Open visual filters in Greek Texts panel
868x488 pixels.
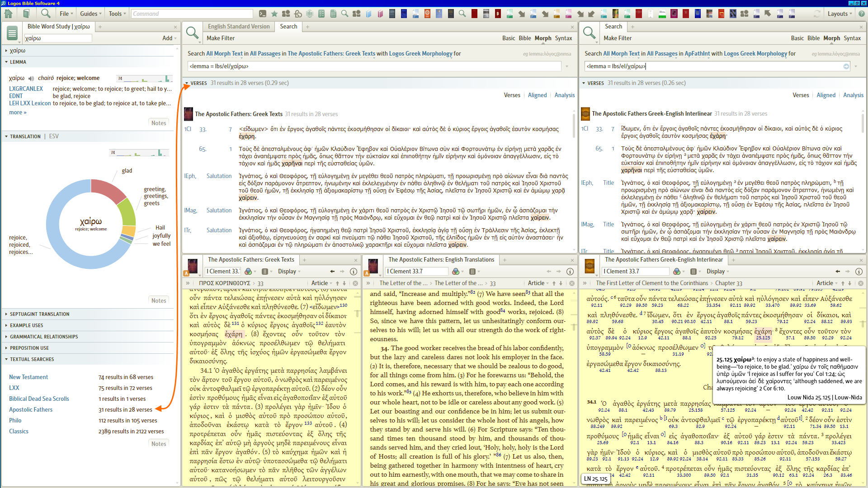point(248,271)
